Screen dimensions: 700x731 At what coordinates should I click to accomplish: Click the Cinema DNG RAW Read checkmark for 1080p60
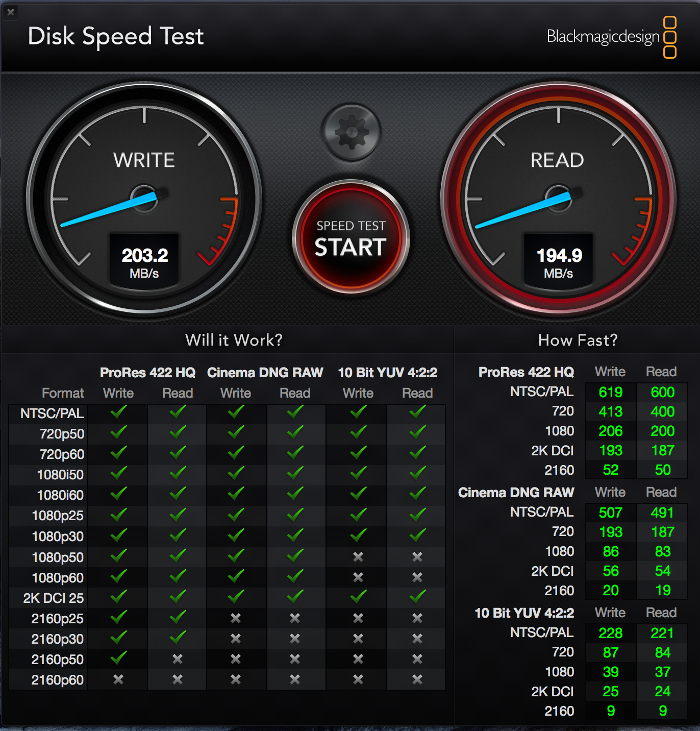tap(295, 576)
